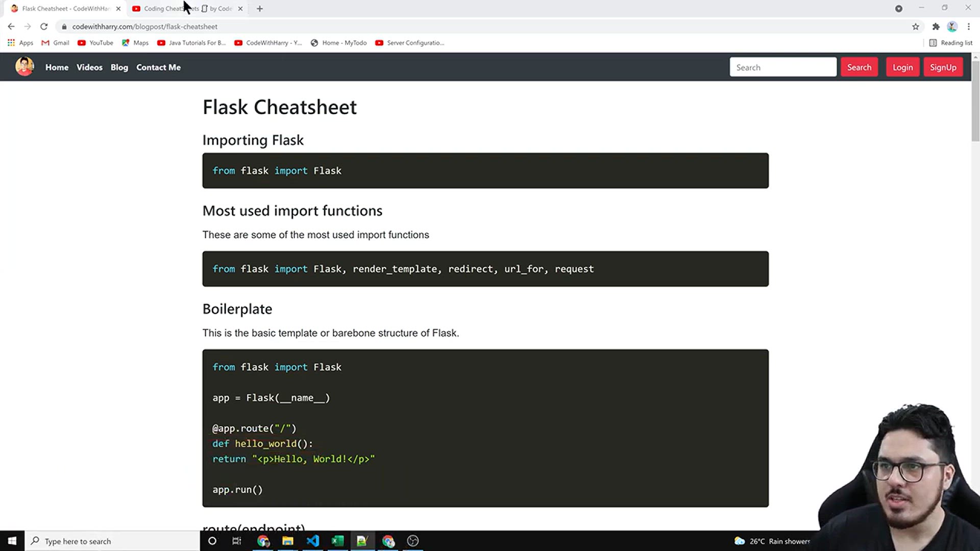This screenshot has width=980, height=551.
Task: Click the @app.route("/") code line
Action: coord(254,429)
